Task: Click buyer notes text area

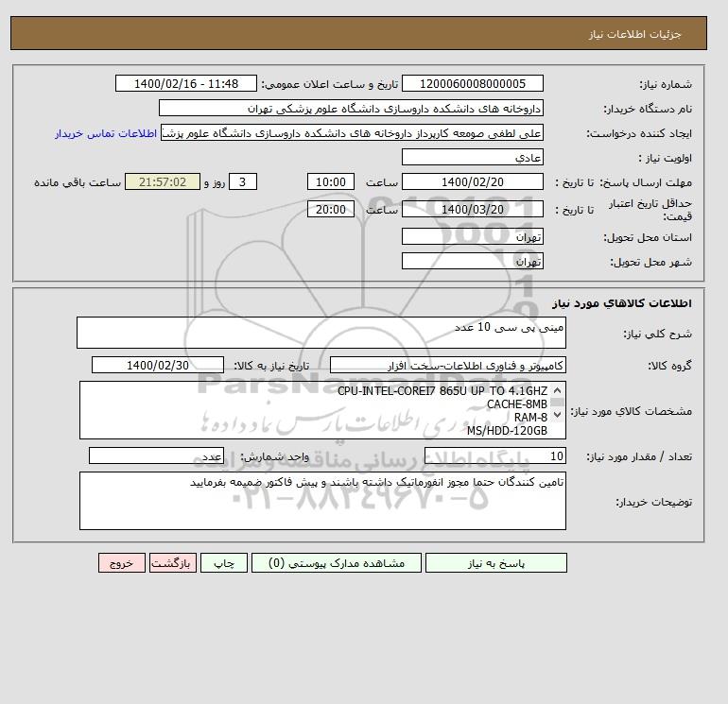Action: [322, 501]
